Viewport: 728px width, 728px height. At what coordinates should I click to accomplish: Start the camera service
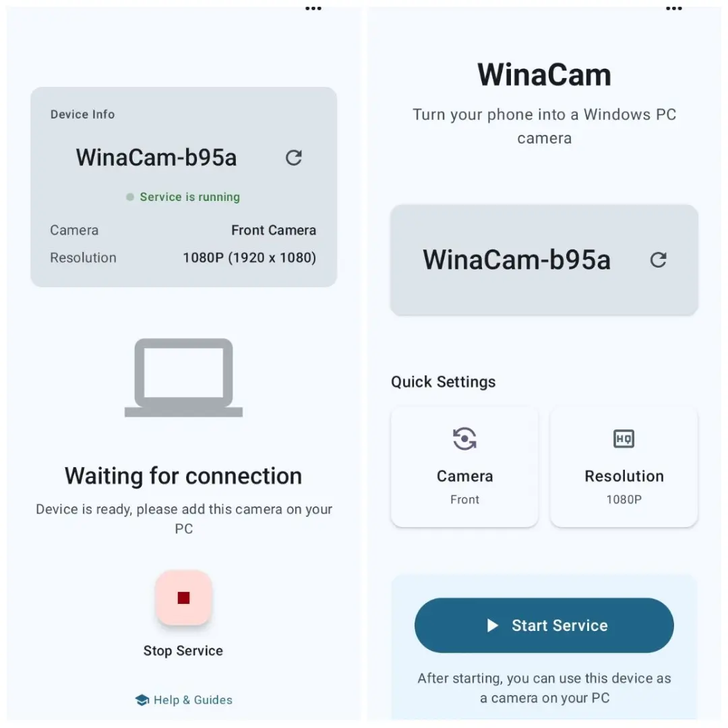click(544, 626)
